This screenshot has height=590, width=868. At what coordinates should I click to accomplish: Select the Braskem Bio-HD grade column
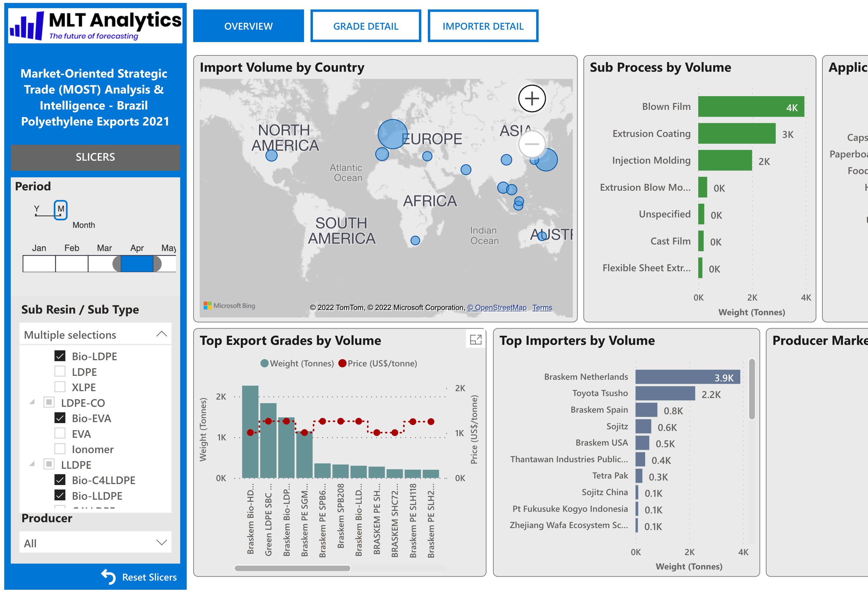(x=250, y=432)
